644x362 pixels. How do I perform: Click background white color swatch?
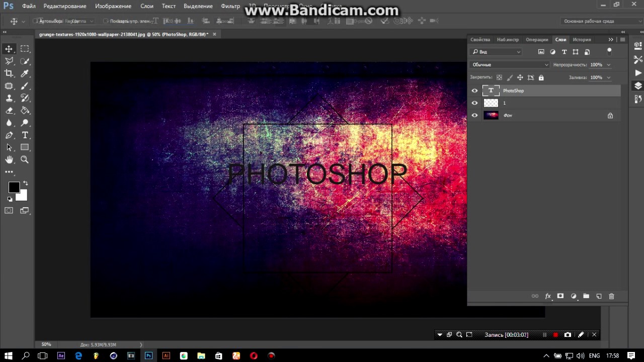[x=23, y=197]
